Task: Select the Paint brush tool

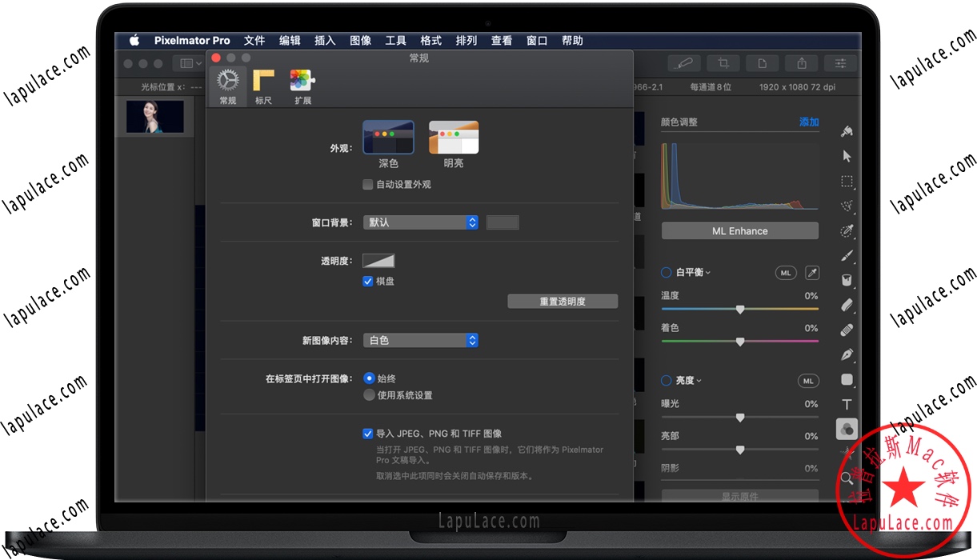Action: tap(847, 255)
